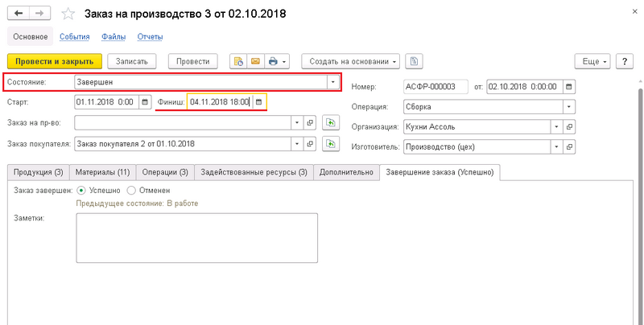Viewport: 644px width, 325px height.
Task: Click the printer icon in toolbar
Action: pyautogui.click(x=273, y=61)
